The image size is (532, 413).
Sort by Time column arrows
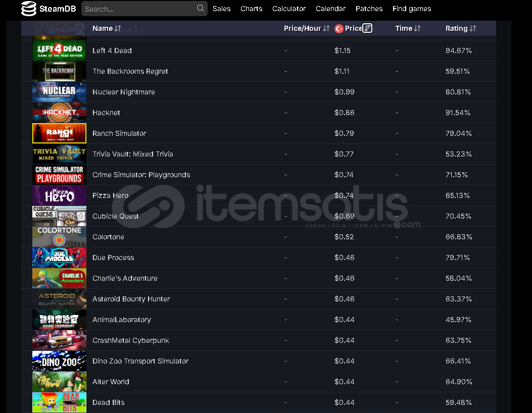tap(417, 28)
